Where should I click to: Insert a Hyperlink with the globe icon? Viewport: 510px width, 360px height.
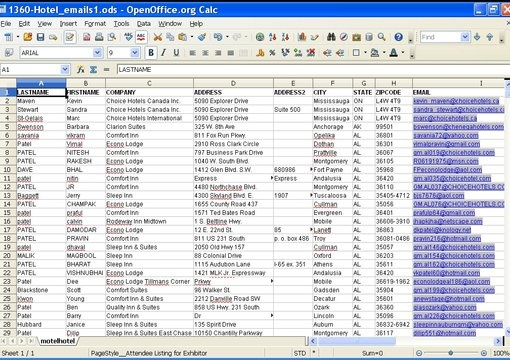[x=260, y=37]
